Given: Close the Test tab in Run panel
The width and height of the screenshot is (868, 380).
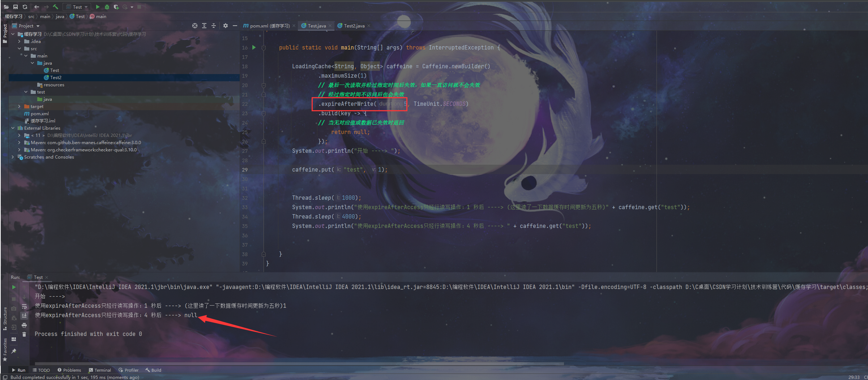Looking at the screenshot, I should click(47, 277).
